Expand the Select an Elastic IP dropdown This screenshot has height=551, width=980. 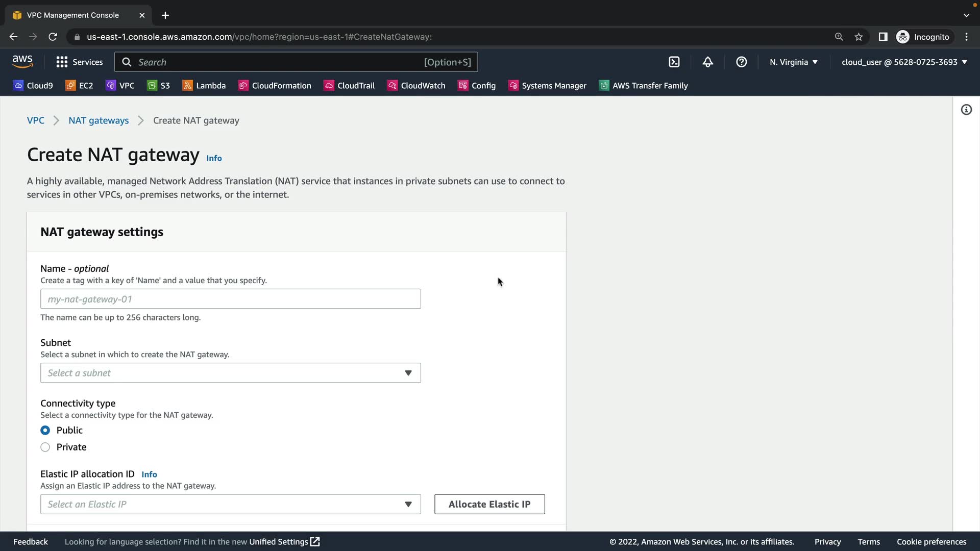click(x=230, y=504)
